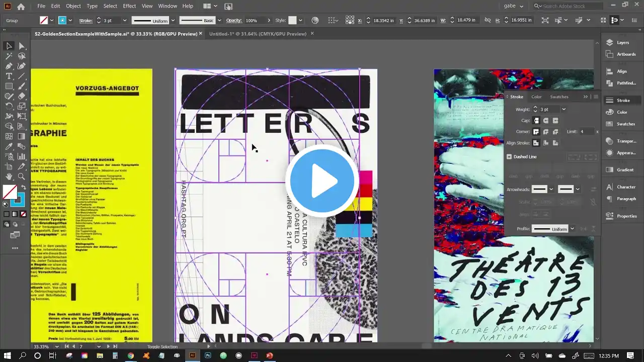Viewport: 644px width, 362px height.
Task: Select the Rectangle tool
Action: pyautogui.click(x=9, y=86)
